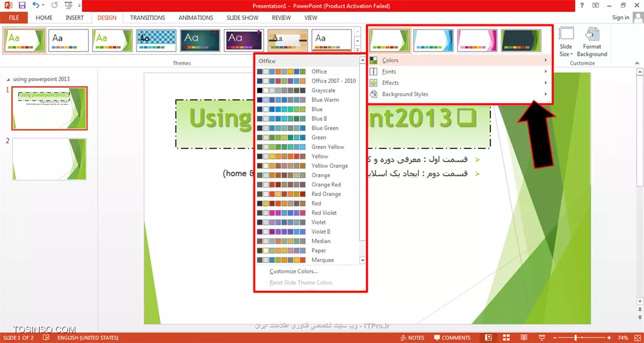Switch to the INSERT tab
The image size is (644, 343).
(74, 18)
